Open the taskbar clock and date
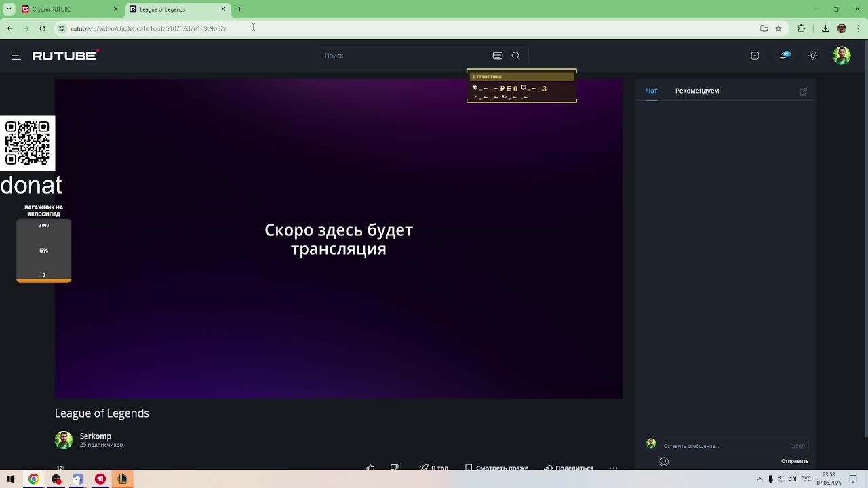Screen dimensions: 868x488 (x=829, y=479)
